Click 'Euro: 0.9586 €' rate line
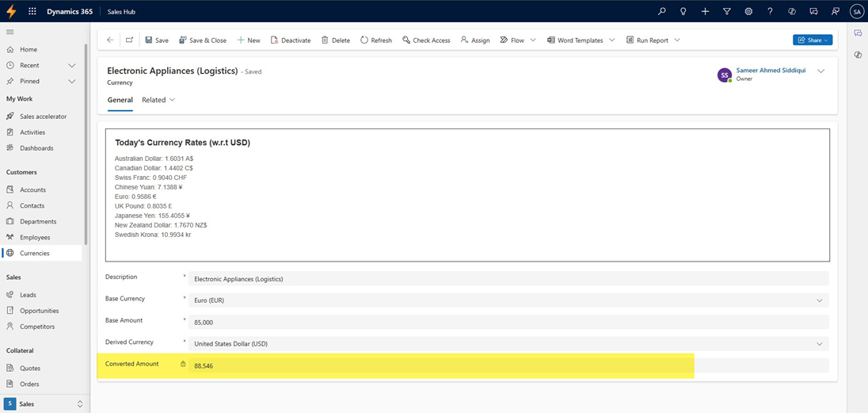This screenshot has width=868, height=413. click(x=136, y=197)
